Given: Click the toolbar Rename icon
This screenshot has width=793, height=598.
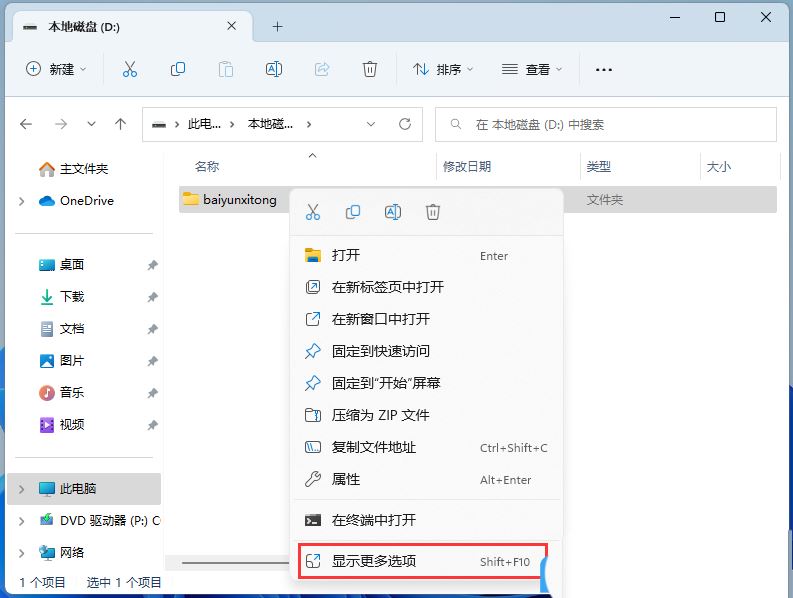Looking at the screenshot, I should coord(274,69).
